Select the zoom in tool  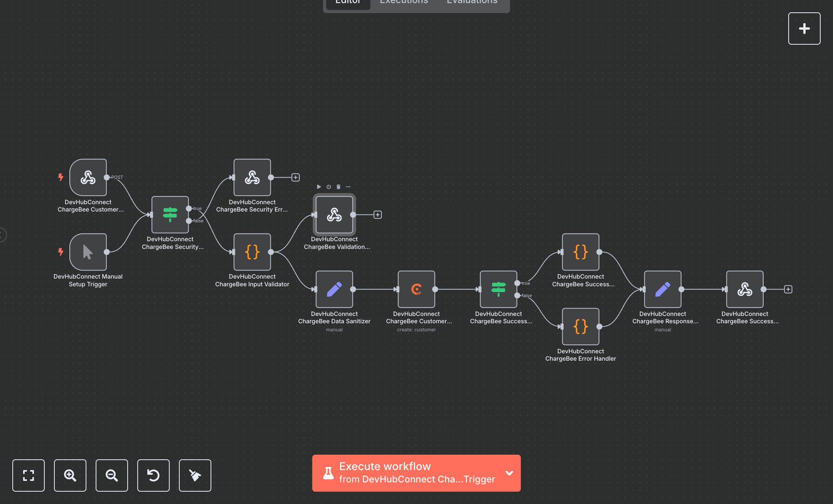[70, 475]
